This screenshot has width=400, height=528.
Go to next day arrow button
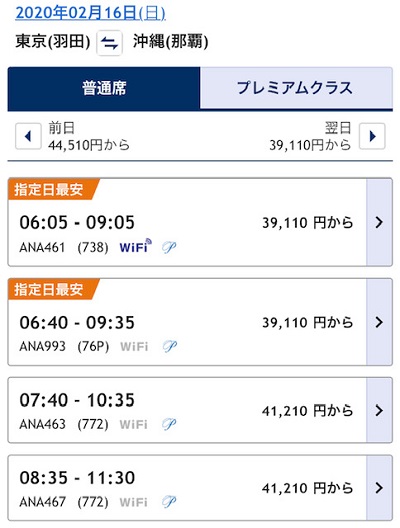tap(372, 136)
